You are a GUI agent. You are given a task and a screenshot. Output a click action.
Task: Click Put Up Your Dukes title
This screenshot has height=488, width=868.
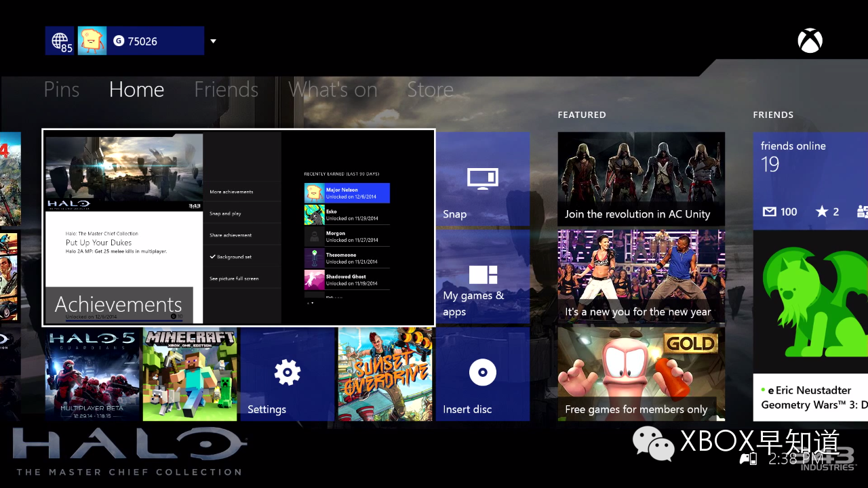coord(98,243)
